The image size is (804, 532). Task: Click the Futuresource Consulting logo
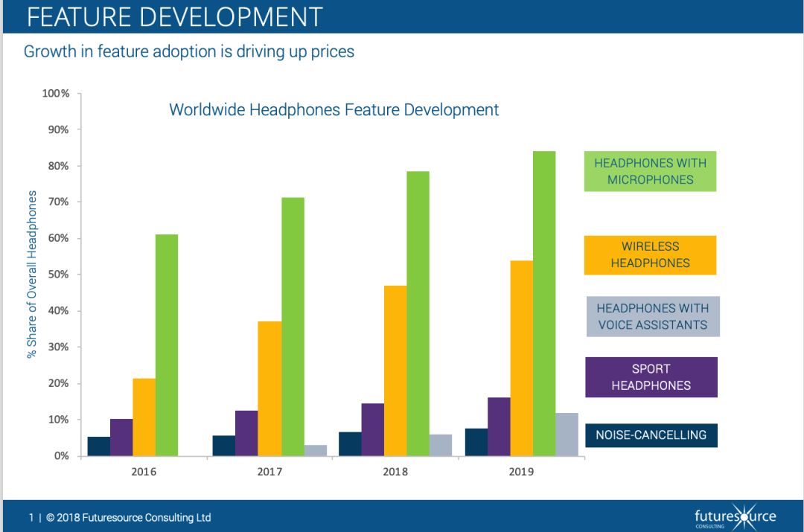pyautogui.click(x=734, y=516)
